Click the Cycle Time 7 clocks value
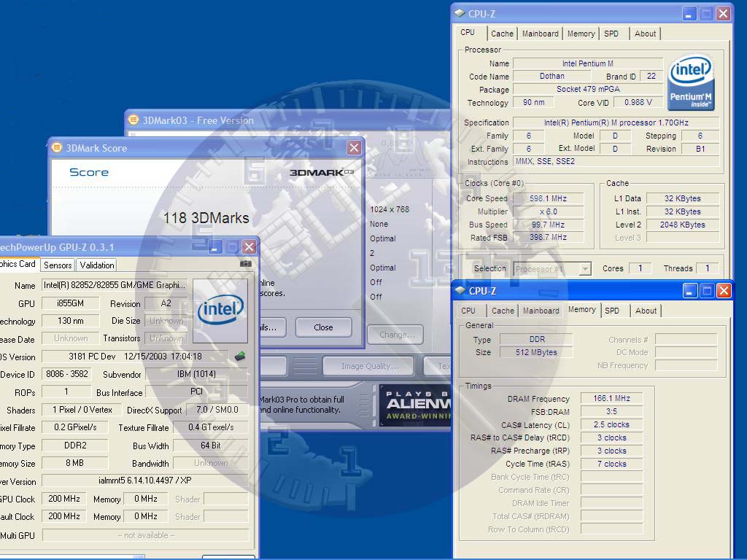The width and height of the screenshot is (747, 560). (612, 464)
